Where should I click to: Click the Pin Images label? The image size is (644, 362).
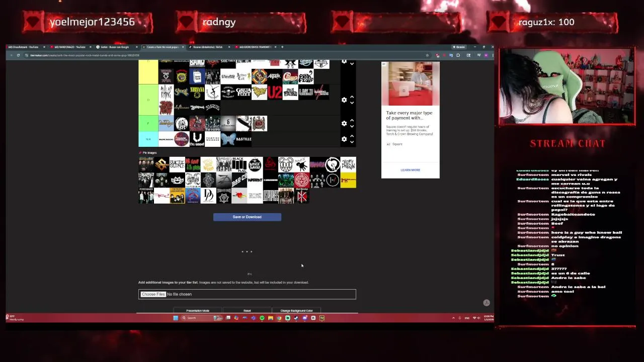(x=147, y=153)
